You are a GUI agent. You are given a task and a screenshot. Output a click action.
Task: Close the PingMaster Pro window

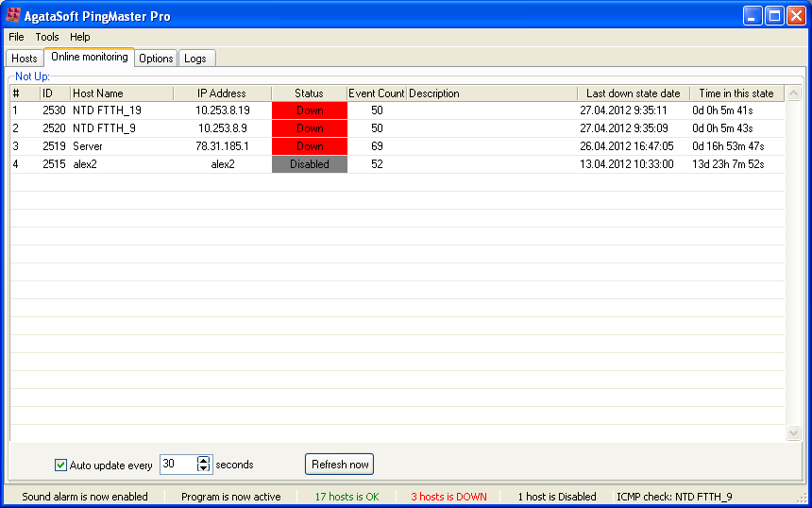(x=796, y=15)
